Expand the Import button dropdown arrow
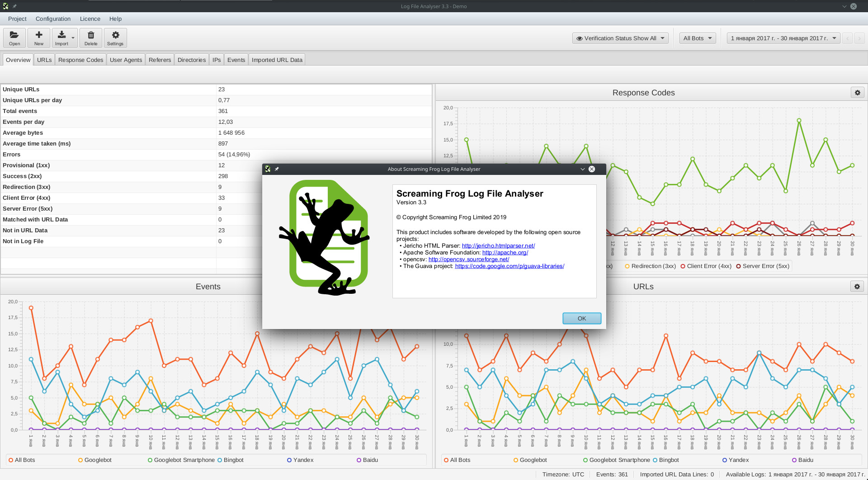Screen dimensions: 868x480 tap(73, 38)
